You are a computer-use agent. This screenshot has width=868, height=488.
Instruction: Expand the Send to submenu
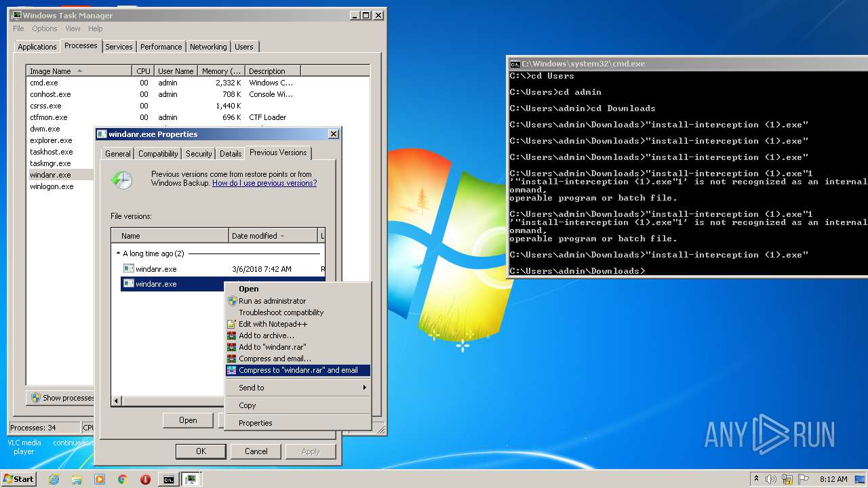click(298, 388)
